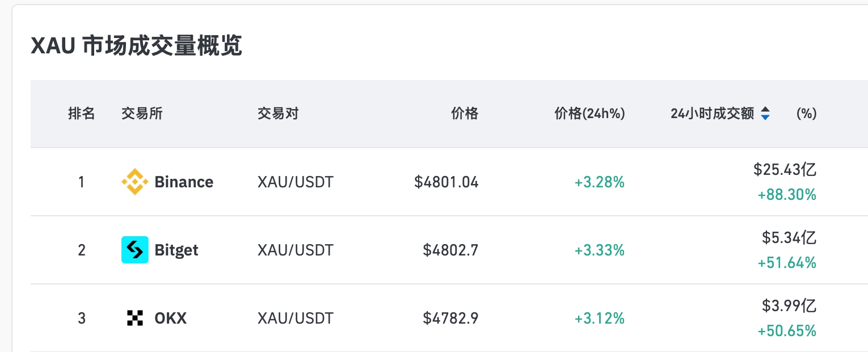This screenshot has width=868, height=352.
Task: Click Binance price $4801.04
Action: pos(446,182)
